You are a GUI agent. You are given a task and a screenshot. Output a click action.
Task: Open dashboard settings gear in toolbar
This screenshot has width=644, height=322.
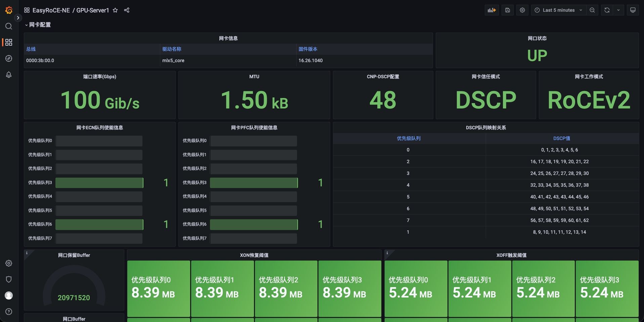tap(522, 10)
